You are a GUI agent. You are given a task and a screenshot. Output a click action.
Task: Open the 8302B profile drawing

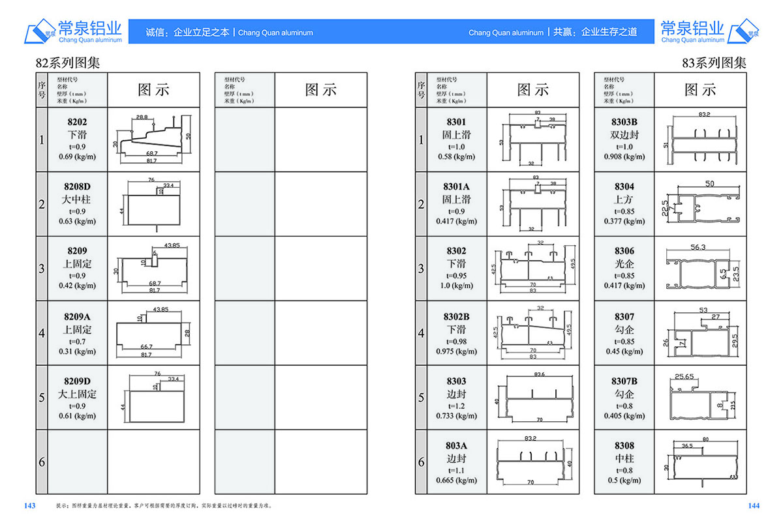[533, 332]
